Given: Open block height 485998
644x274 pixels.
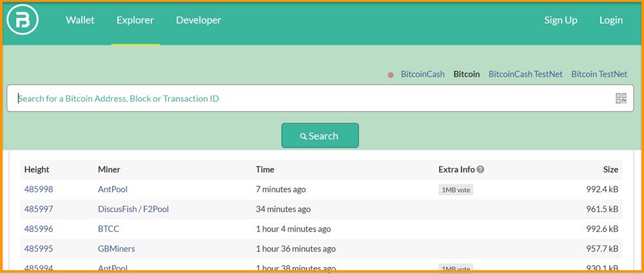Looking at the screenshot, I should tap(39, 190).
